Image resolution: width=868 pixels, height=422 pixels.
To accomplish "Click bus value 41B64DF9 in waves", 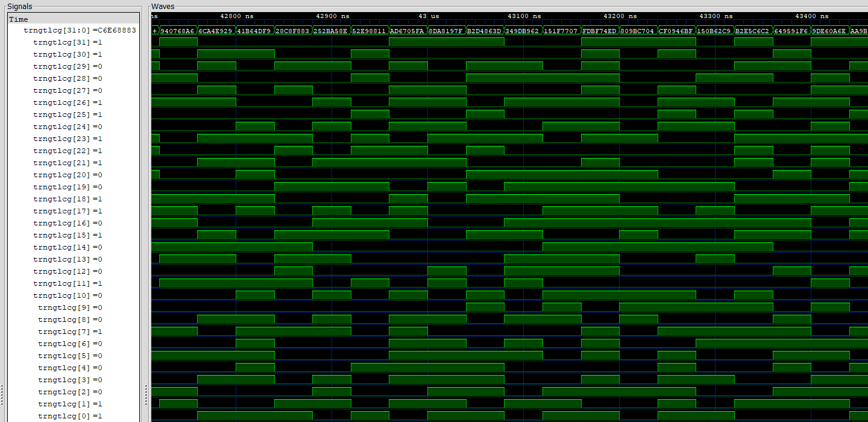I will tap(254, 30).
